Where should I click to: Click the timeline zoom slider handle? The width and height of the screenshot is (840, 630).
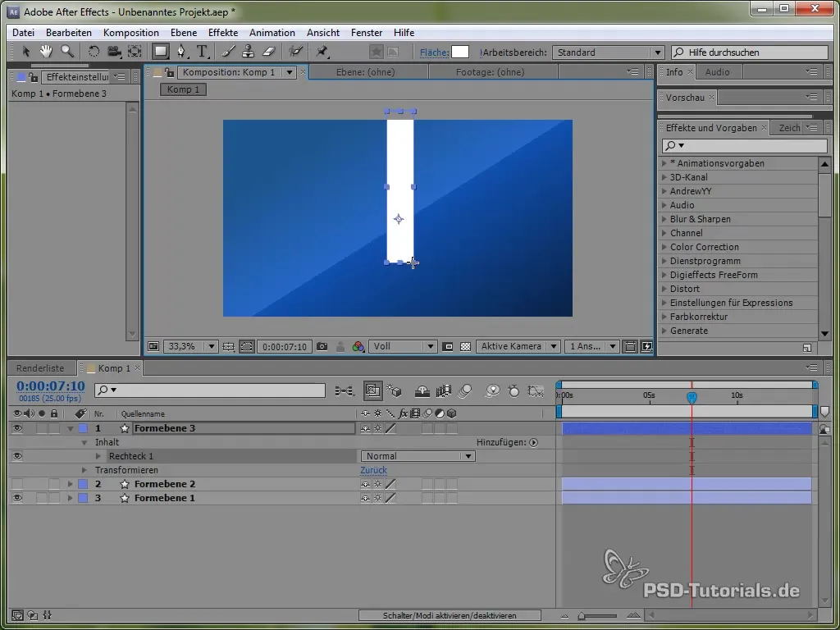[582, 616]
